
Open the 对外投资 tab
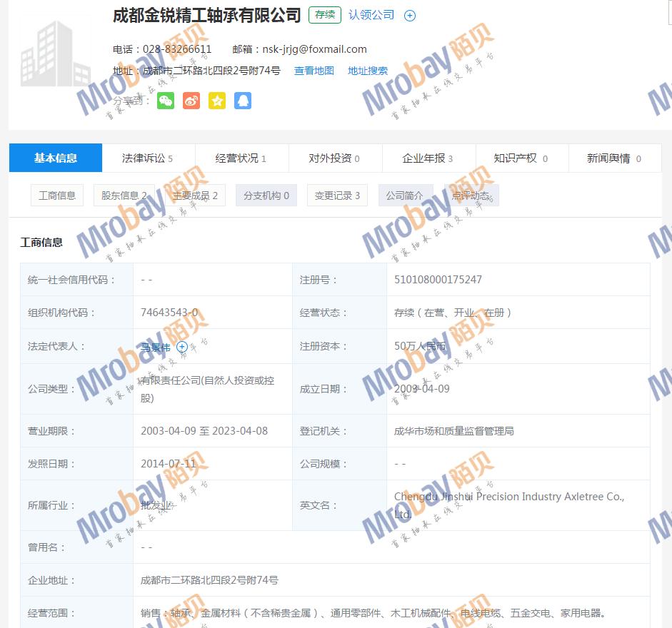[334, 158]
